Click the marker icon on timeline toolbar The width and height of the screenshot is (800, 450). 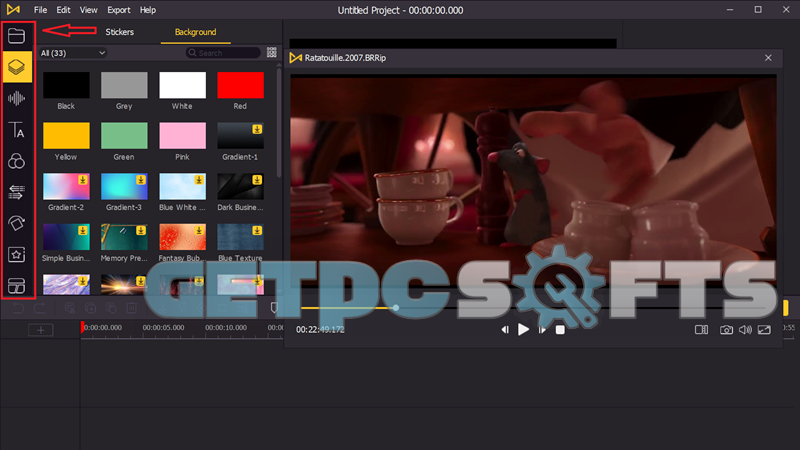pos(274,308)
